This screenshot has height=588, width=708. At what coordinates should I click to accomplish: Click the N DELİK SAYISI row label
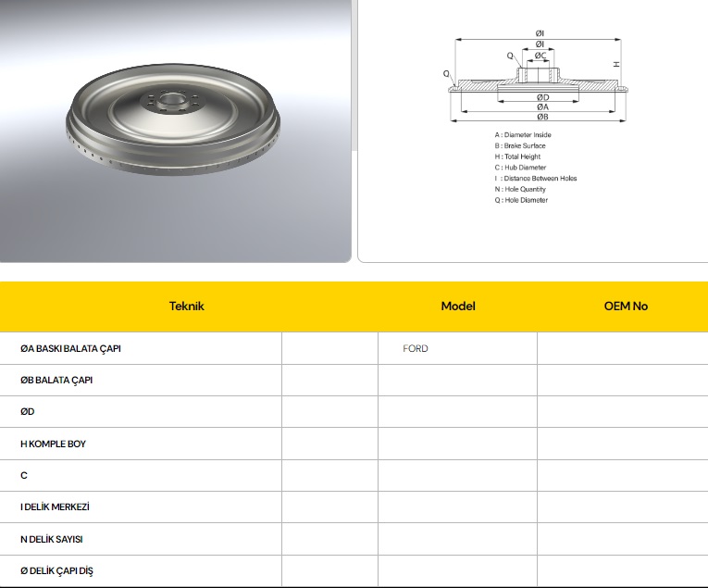pos(52,539)
